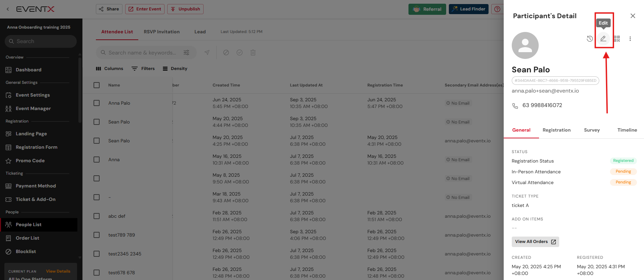Click the pencil Edit icon in participant detail
The image size is (644, 280).
click(603, 39)
